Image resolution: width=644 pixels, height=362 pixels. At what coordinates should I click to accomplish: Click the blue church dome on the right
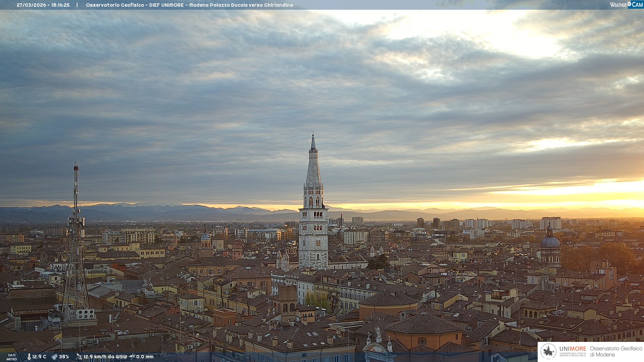550,241
